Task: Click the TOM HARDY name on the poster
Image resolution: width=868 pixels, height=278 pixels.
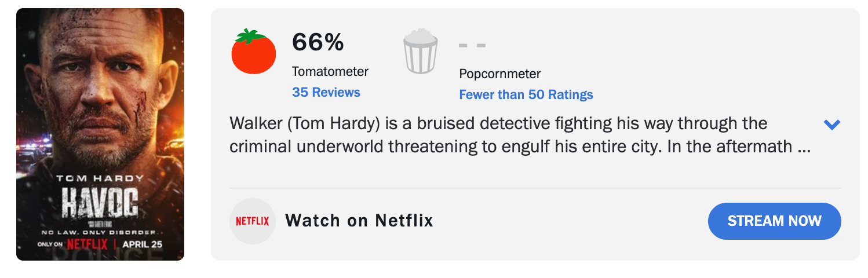Action: click(100, 178)
